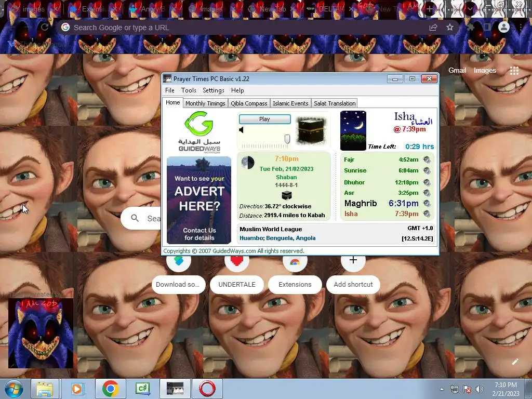Open the Settings menu

(214, 90)
